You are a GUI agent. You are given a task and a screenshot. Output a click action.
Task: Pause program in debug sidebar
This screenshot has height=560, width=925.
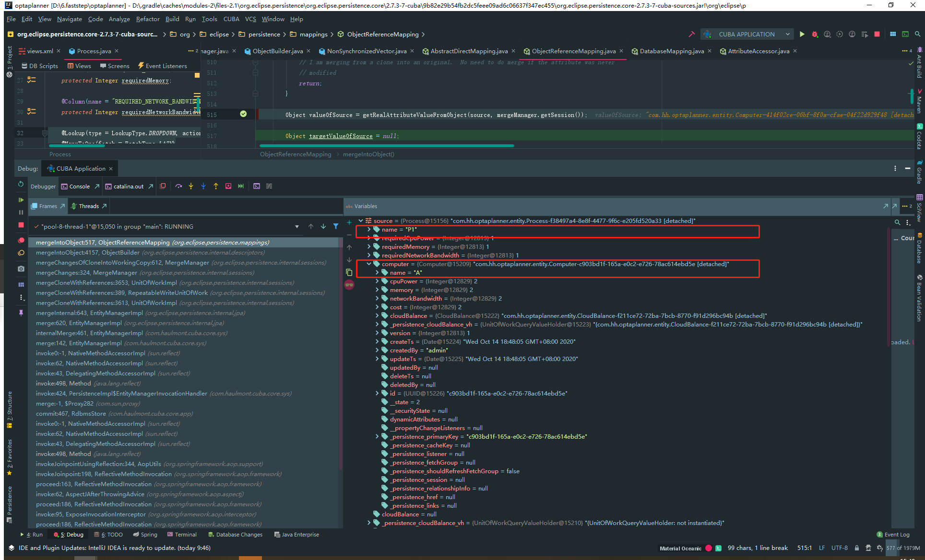click(21, 212)
